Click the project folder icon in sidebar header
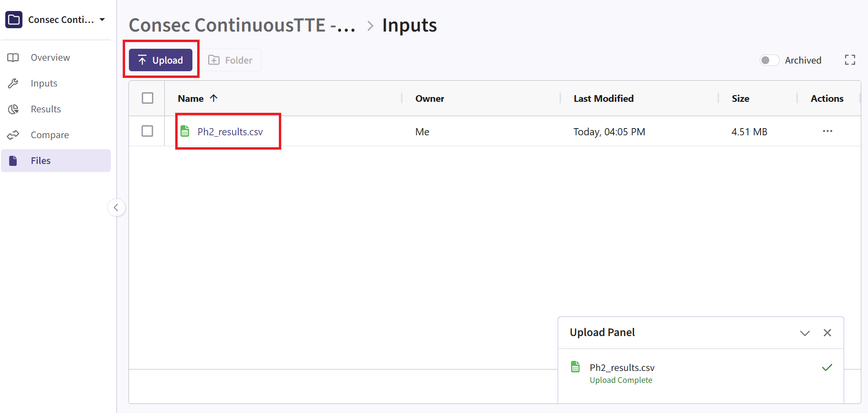 (14, 20)
